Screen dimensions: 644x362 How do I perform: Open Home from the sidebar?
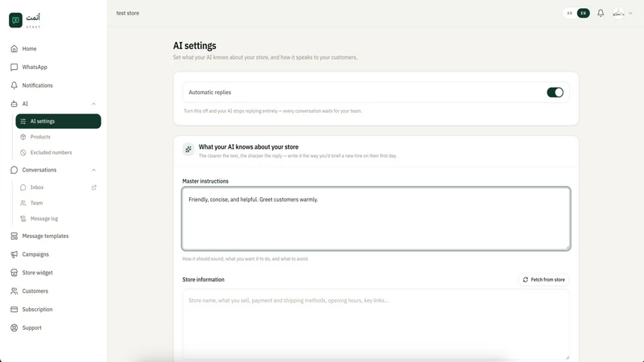coord(29,48)
